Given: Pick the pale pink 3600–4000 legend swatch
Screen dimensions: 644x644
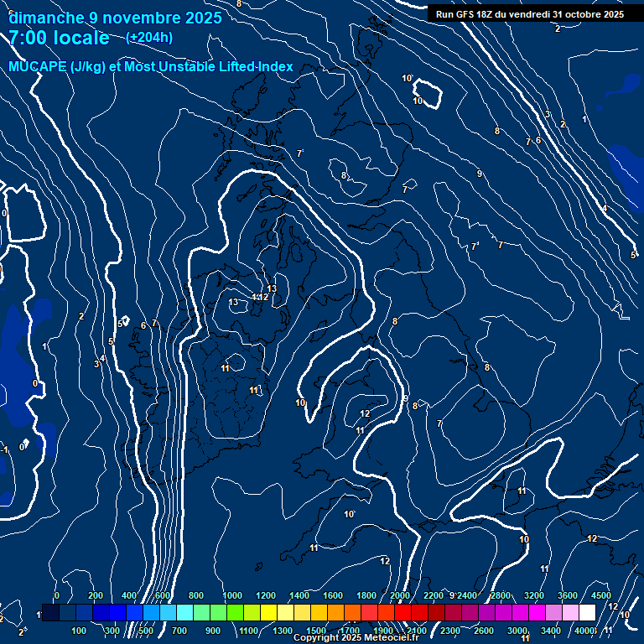Looking at the screenshot, I should pos(570,612).
